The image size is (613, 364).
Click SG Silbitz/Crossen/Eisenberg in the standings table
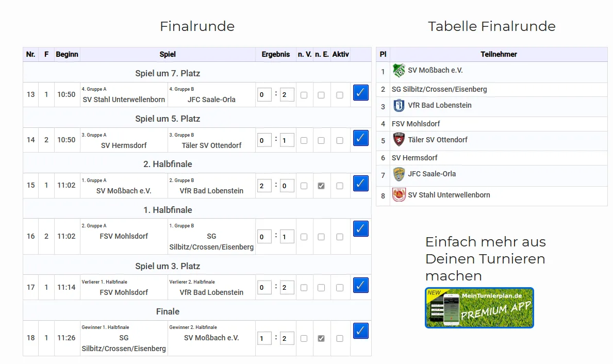coord(439,89)
